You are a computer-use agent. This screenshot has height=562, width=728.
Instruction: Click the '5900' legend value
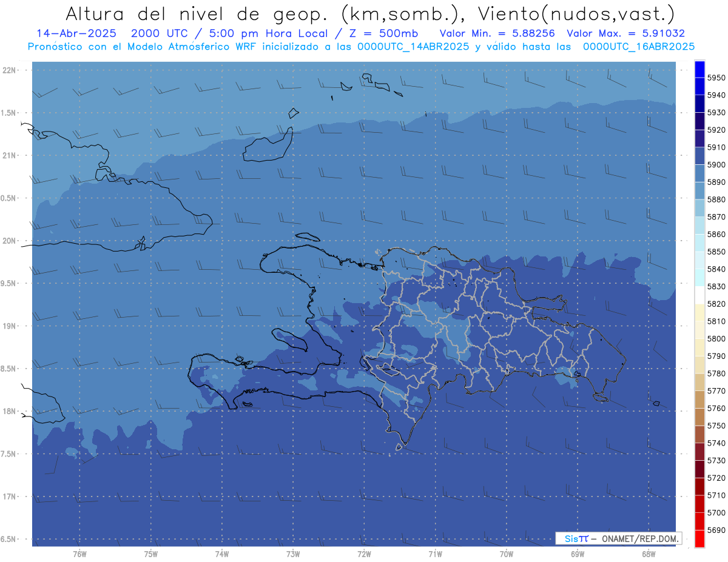click(x=716, y=165)
